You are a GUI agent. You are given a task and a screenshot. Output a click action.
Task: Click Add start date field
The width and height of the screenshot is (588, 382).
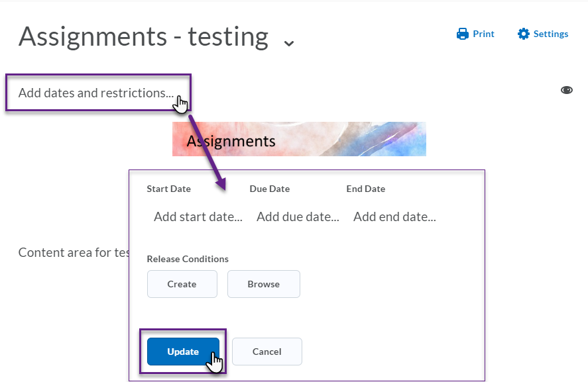click(x=198, y=217)
